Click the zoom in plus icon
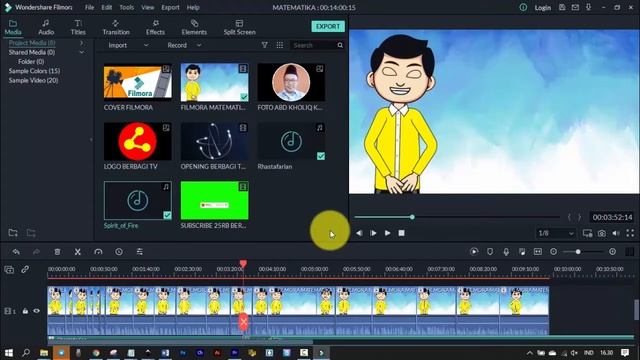Viewport: 640px width, 360px height. point(612,252)
